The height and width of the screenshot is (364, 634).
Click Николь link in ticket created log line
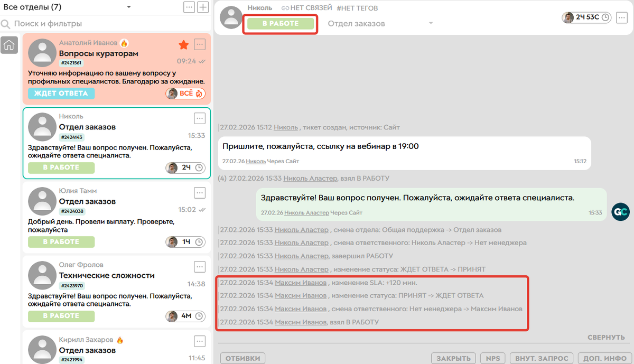(286, 127)
